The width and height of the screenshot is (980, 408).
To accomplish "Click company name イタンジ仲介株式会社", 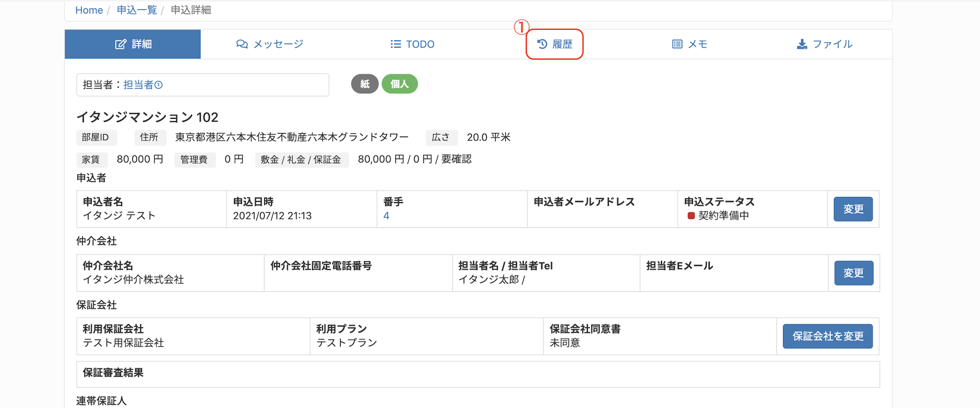I will click(133, 280).
